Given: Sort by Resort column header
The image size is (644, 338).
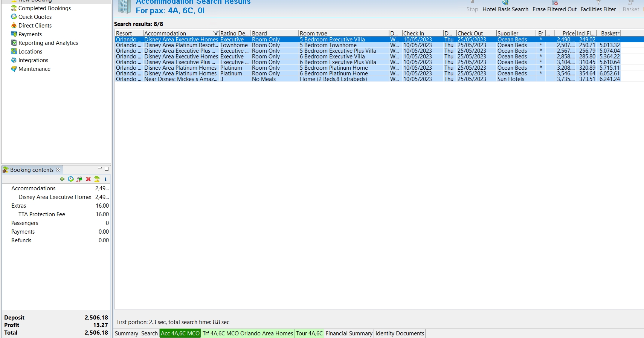Looking at the screenshot, I should coord(129,33).
